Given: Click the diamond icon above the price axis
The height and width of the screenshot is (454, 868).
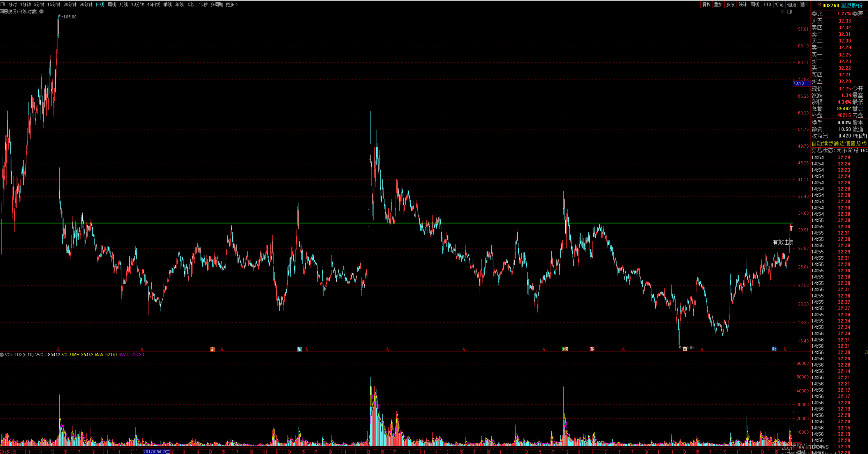Looking at the screenshot, I should [783, 11].
